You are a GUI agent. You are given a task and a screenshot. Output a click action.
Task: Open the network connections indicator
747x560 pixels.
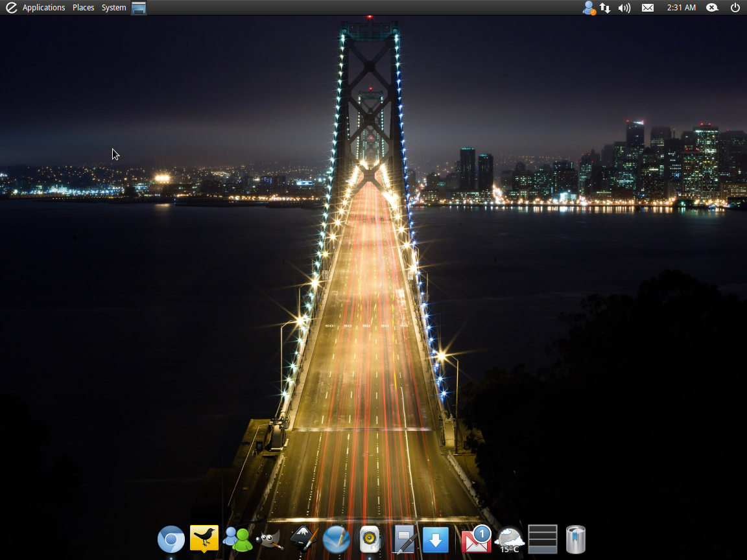pyautogui.click(x=605, y=8)
